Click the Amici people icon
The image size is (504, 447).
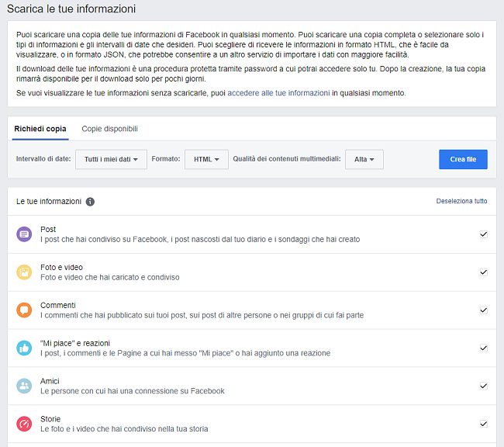(x=24, y=386)
